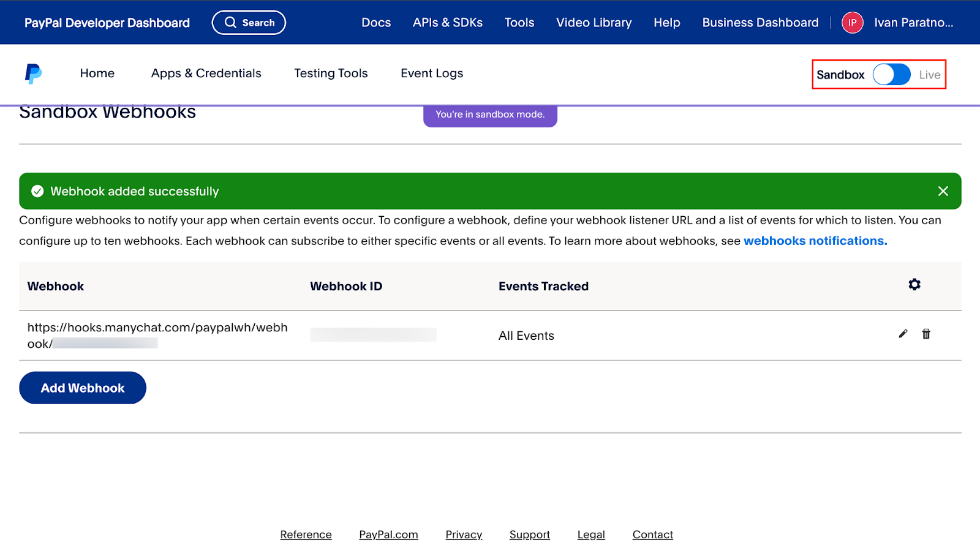Screen dimensions: 980x553
Task: Open the Docs menu in header
Action: tap(376, 23)
